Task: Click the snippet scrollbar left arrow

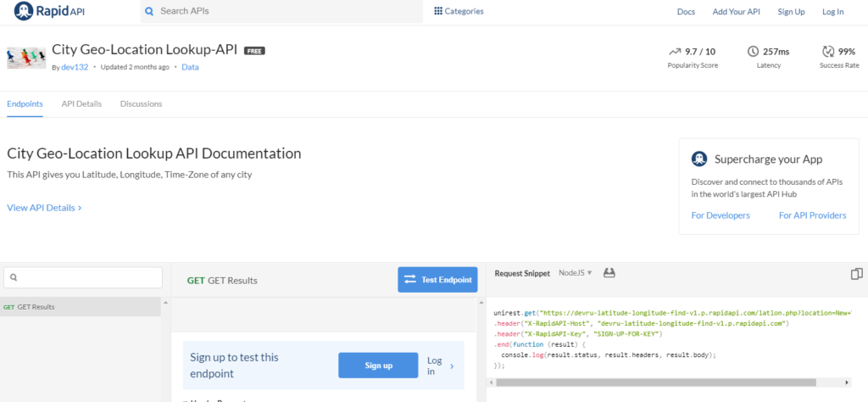Action: pyautogui.click(x=491, y=382)
